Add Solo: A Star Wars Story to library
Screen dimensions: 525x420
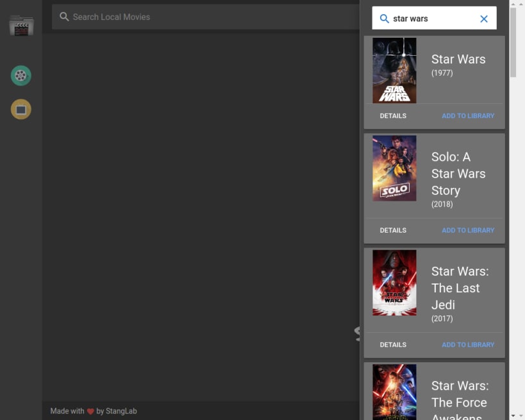(x=468, y=230)
